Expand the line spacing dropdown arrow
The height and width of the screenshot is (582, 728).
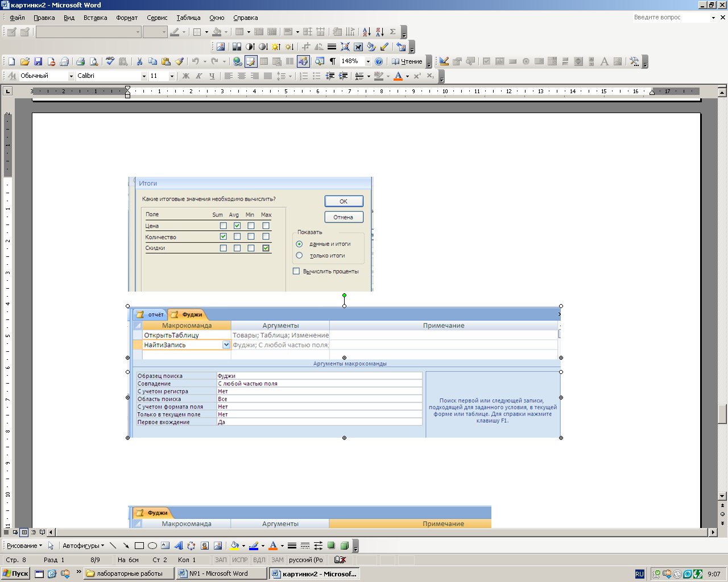tap(290, 76)
